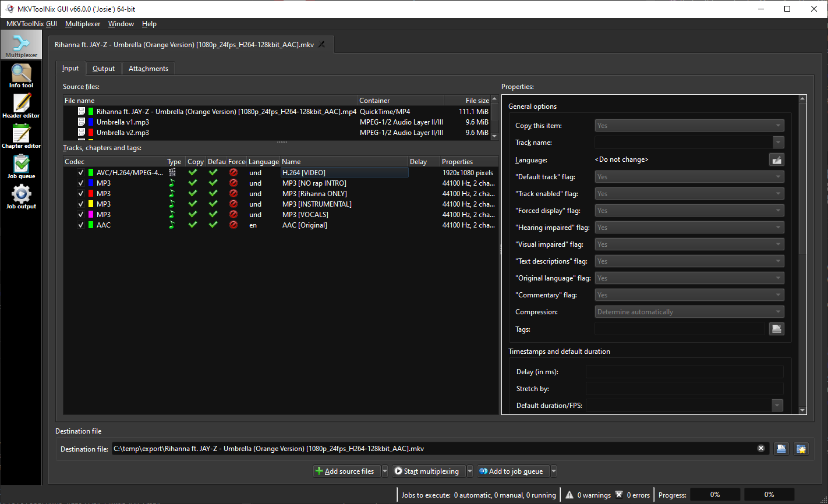
Task: Click default flag checkmark of AAC track
Action: [x=213, y=225]
